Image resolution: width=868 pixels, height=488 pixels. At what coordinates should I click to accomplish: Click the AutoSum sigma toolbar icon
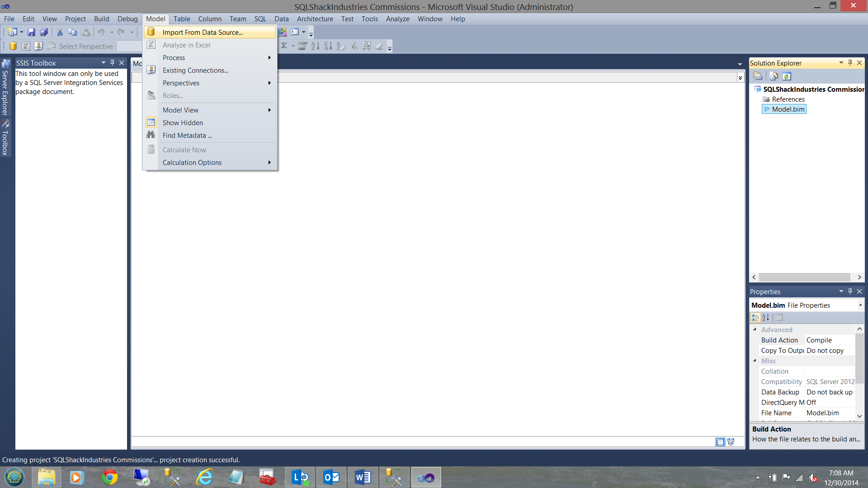284,46
